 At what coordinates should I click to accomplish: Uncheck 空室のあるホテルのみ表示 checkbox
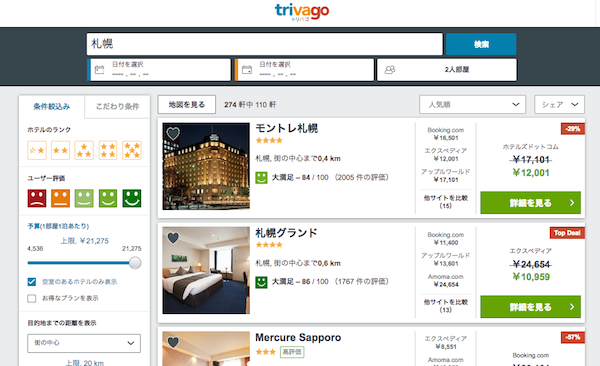click(x=32, y=282)
